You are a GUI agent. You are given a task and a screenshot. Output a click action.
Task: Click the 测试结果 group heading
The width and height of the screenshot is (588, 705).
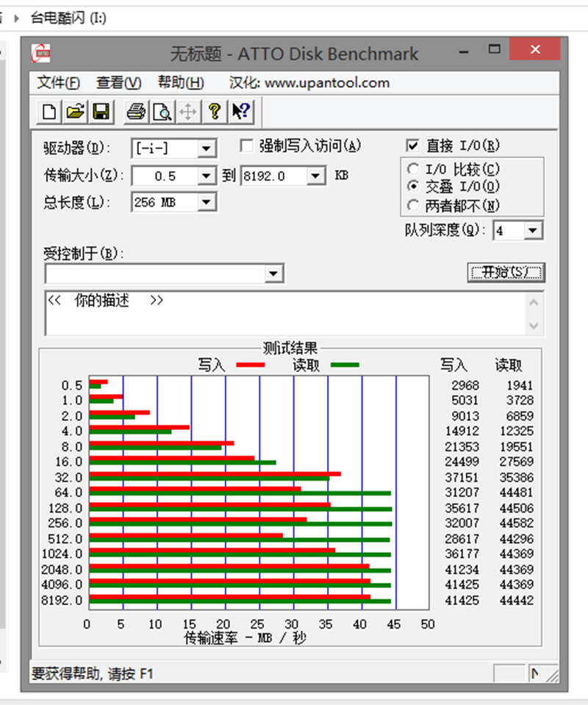[x=290, y=348]
